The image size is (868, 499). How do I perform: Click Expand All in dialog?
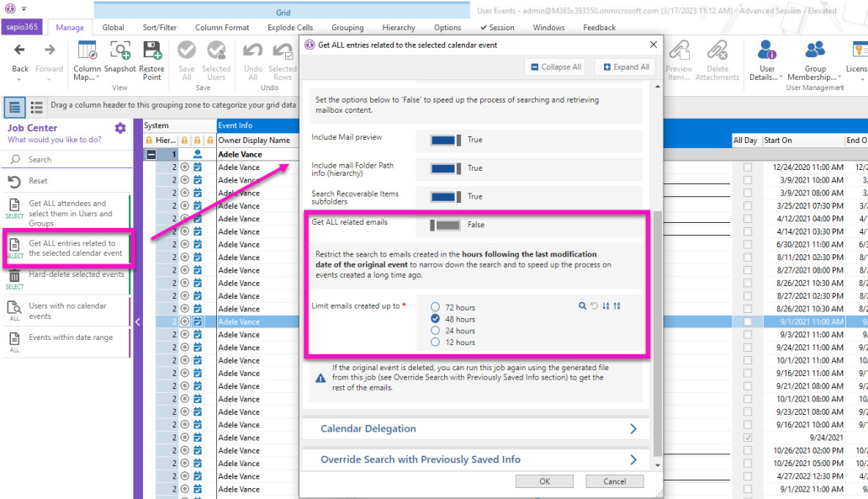click(x=626, y=67)
